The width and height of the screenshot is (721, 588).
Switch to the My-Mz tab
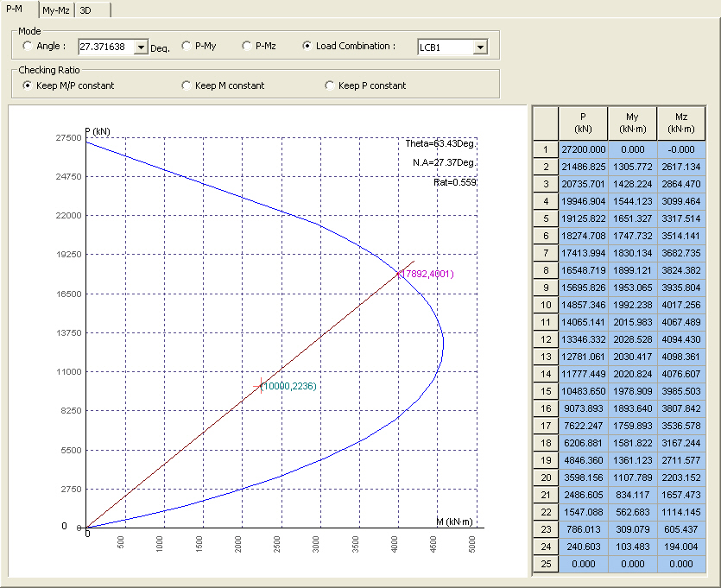[56, 10]
